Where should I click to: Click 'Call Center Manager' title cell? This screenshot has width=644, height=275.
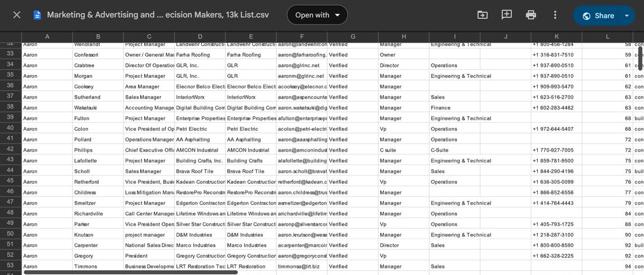pyautogui.click(x=149, y=214)
